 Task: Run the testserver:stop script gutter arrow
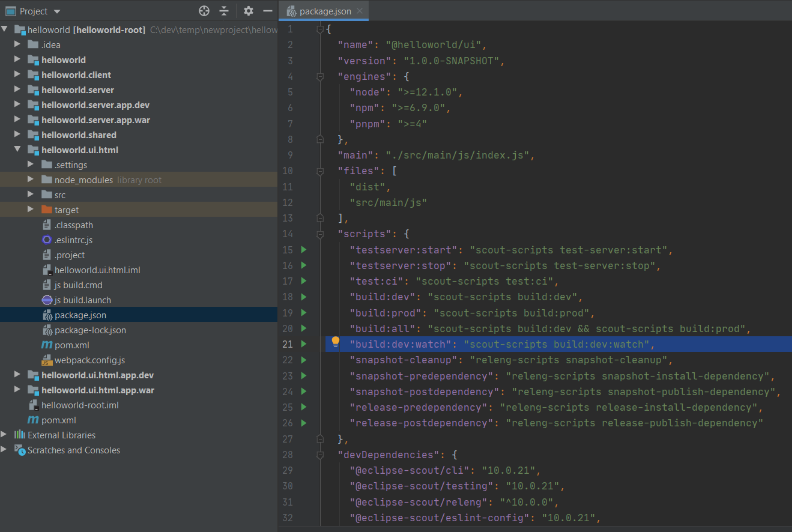pyautogui.click(x=304, y=265)
